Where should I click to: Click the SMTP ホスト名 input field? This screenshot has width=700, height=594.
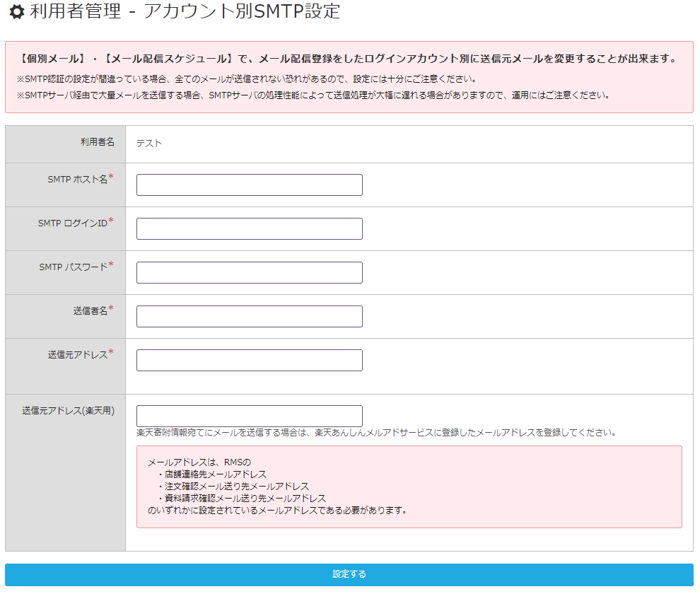point(249,185)
